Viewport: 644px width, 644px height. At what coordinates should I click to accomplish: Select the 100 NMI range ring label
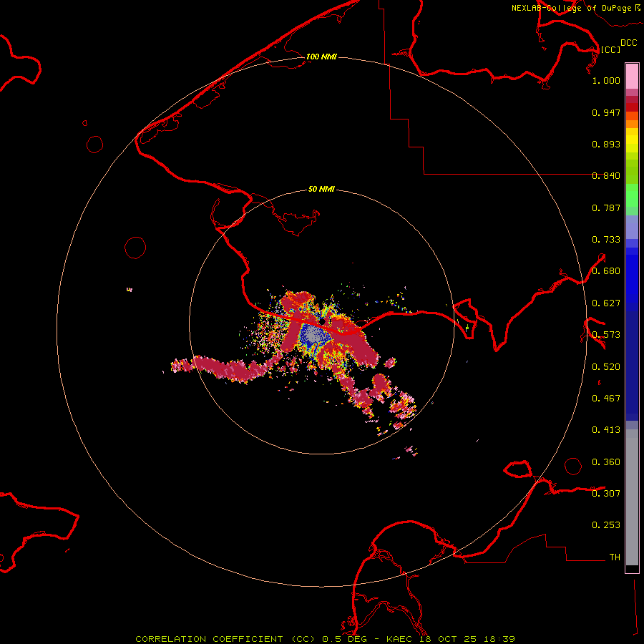(321, 57)
